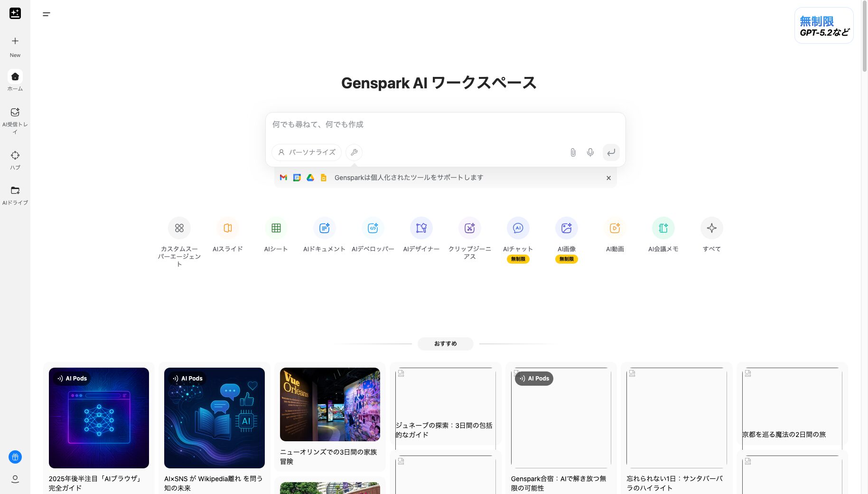Image resolution: width=868 pixels, height=494 pixels.
Task: Click the paperclip attachment icon
Action: [x=573, y=152]
